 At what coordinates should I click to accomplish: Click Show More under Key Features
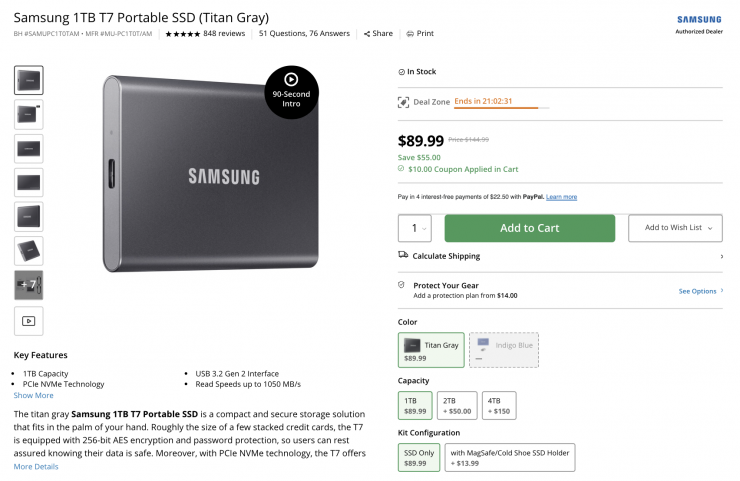[x=33, y=395]
